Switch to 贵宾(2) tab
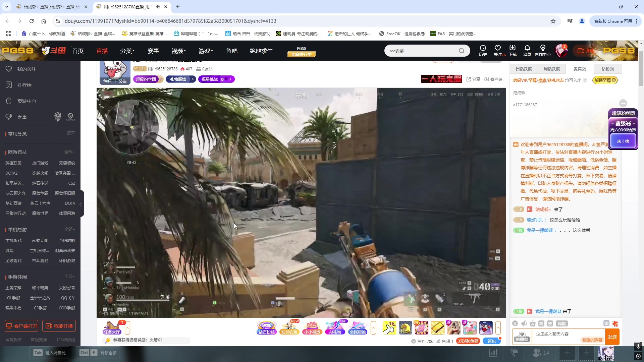Screen dimensions: 644x362 [x=580, y=69]
